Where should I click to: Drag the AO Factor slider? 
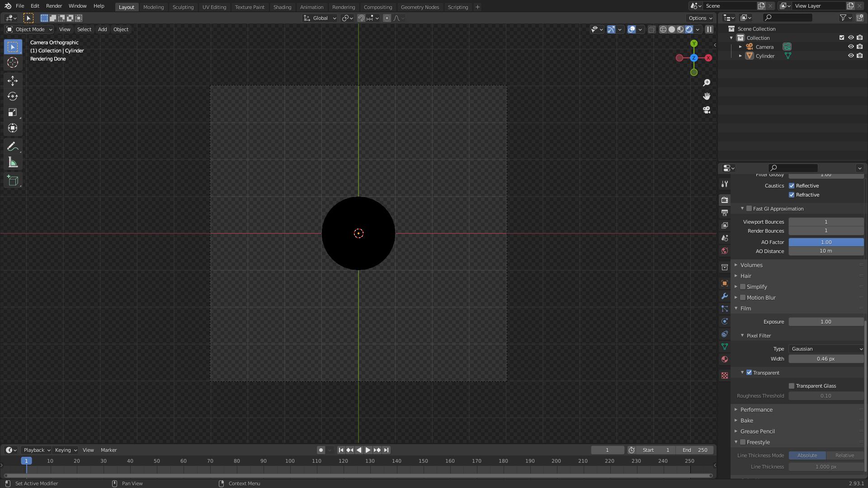pyautogui.click(x=826, y=241)
